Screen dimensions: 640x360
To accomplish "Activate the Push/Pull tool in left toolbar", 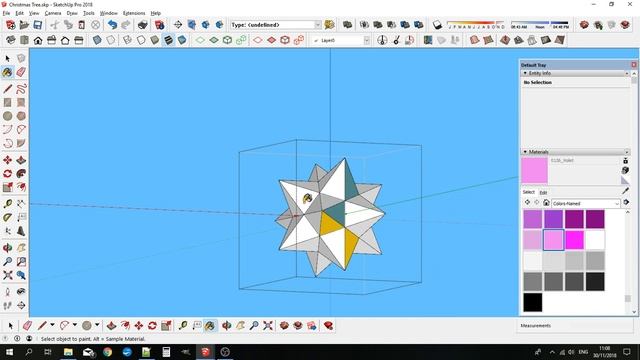I will [x=21, y=160].
